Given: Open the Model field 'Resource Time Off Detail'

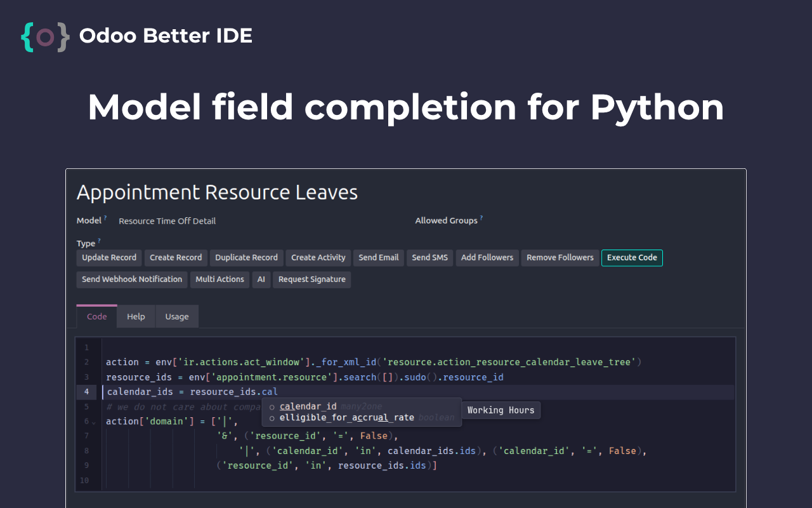Looking at the screenshot, I should (167, 221).
